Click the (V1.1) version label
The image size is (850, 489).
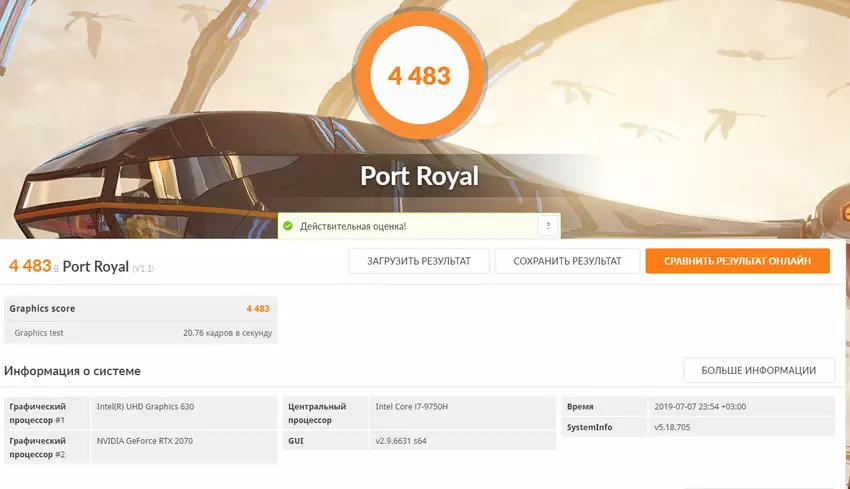[144, 268]
